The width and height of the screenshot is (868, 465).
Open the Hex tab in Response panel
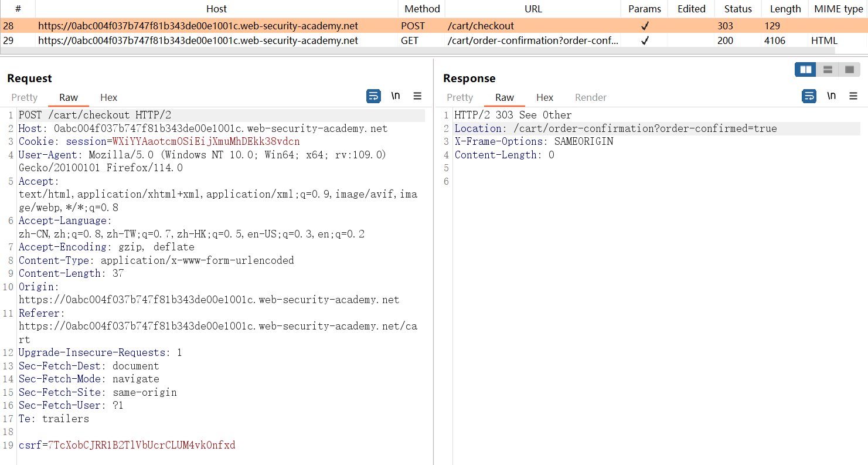point(544,97)
